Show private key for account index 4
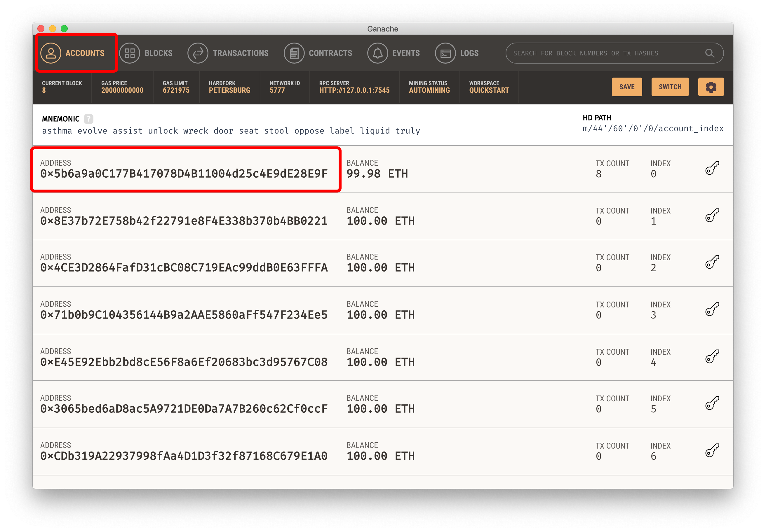Viewport: 766px width, 532px height. click(712, 357)
